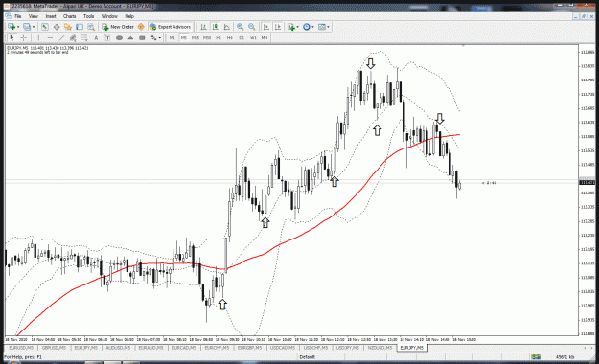Click the 456/1 kb connection status
The width and height of the screenshot is (599, 364).
point(565,357)
